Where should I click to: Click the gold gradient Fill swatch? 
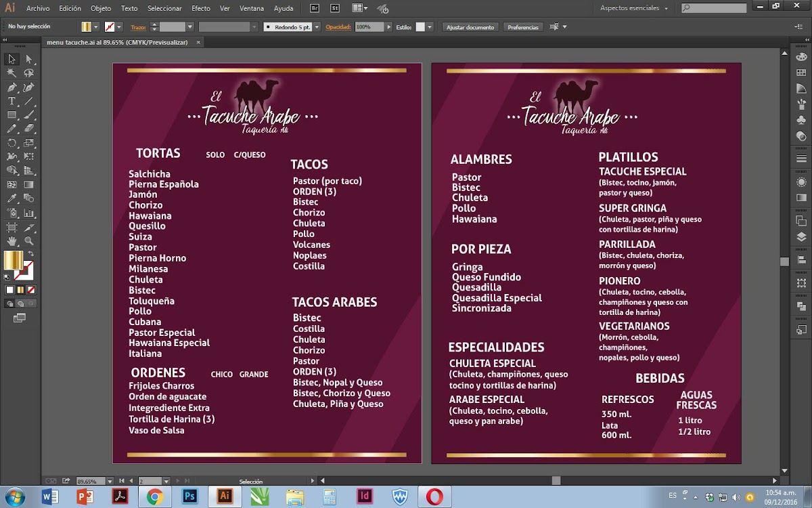(x=13, y=259)
